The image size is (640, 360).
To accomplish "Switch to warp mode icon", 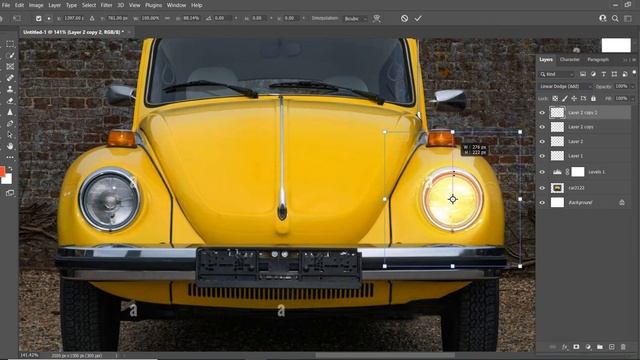I will click(x=377, y=18).
